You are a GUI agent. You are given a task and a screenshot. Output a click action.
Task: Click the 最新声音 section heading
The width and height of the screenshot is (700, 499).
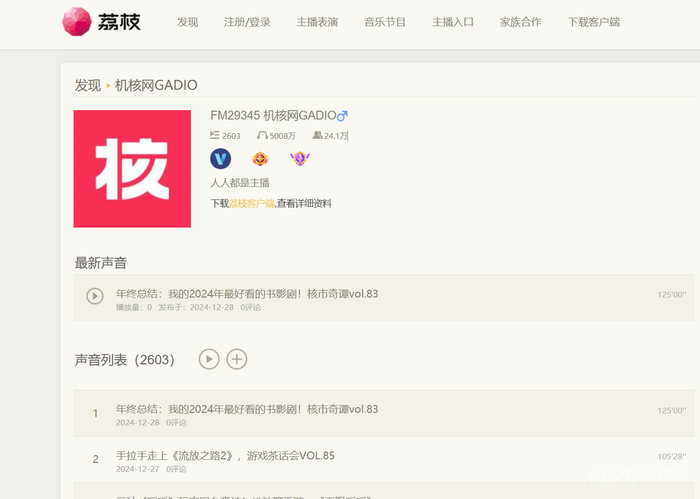pyautogui.click(x=101, y=263)
